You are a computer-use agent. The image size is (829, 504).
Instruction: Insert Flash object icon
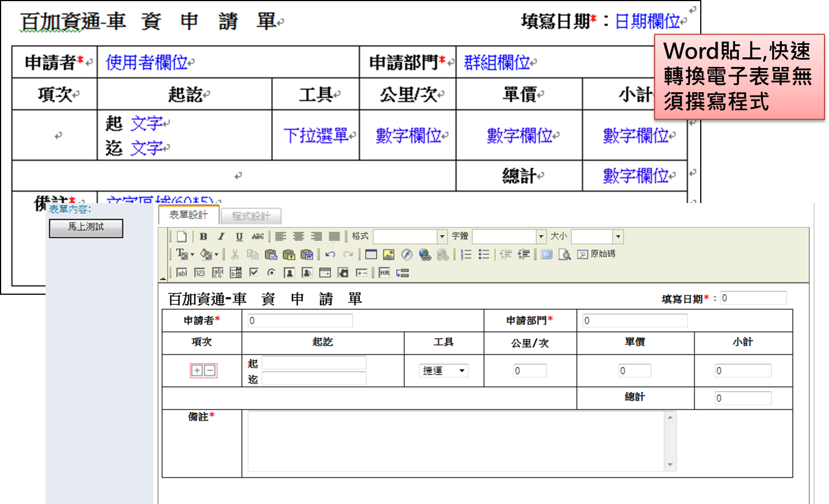point(407,255)
